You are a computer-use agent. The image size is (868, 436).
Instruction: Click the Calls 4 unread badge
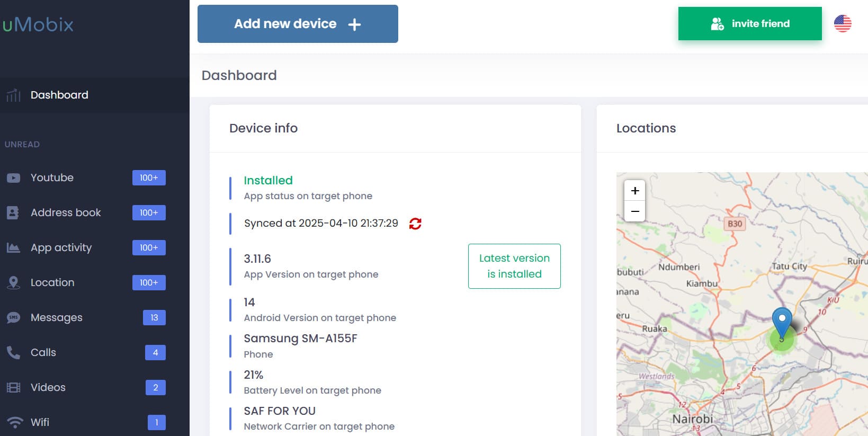155,353
